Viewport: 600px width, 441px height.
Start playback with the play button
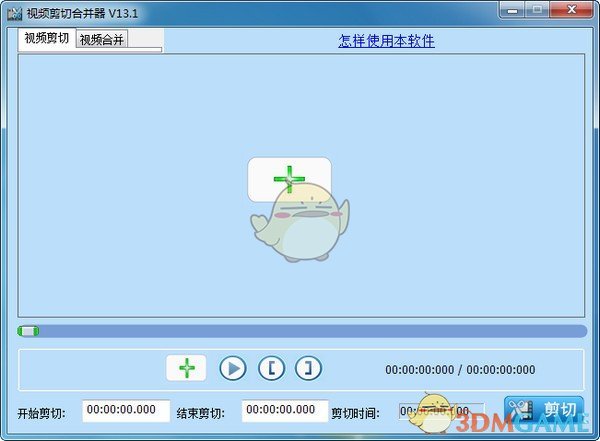[x=233, y=368]
